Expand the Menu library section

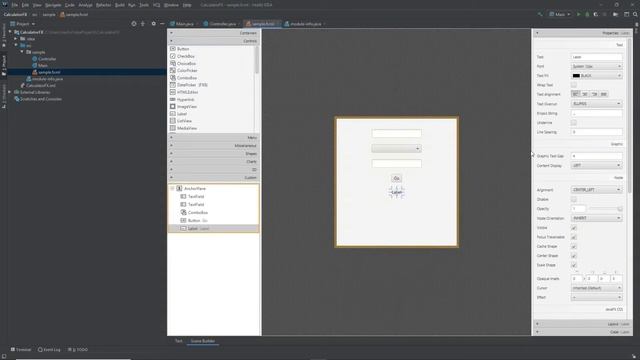point(213,138)
